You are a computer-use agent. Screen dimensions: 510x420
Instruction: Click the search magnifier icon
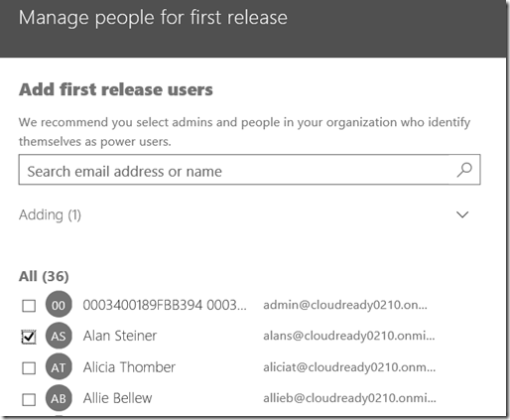click(x=464, y=170)
